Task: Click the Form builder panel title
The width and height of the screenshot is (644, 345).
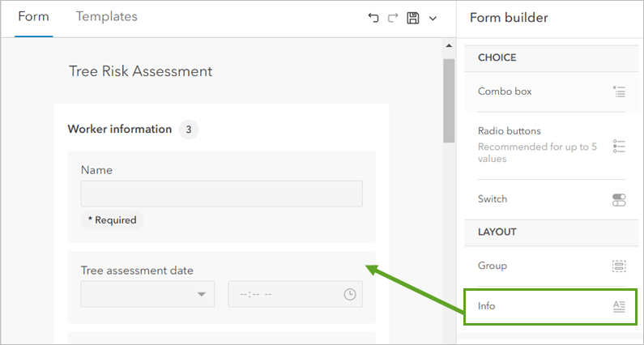Action: pos(509,18)
